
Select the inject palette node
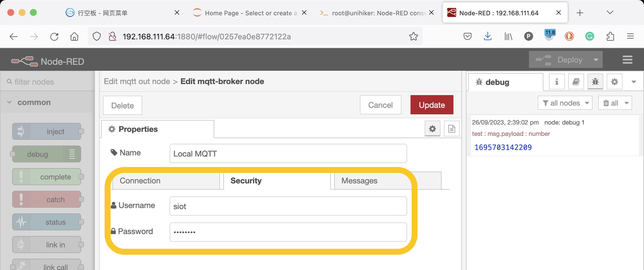point(47,131)
